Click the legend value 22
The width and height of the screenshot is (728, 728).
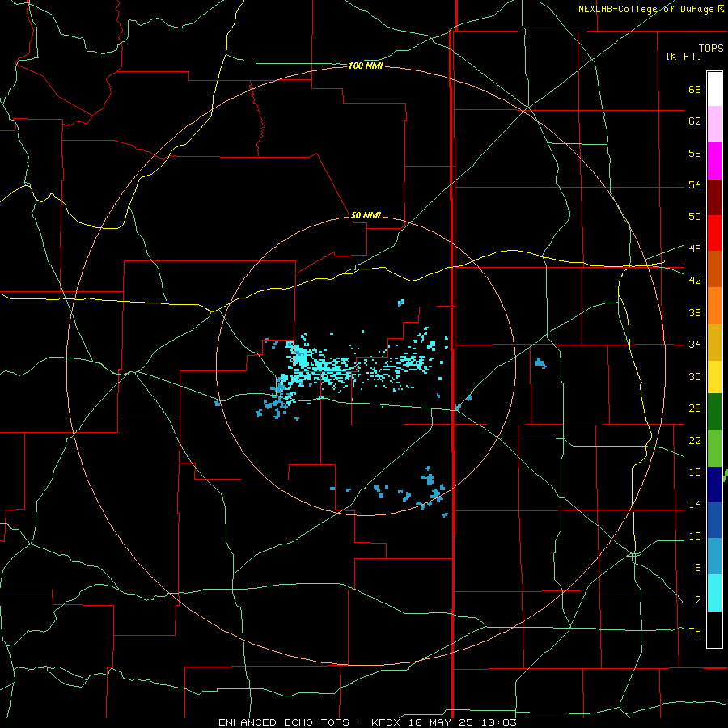695,440
